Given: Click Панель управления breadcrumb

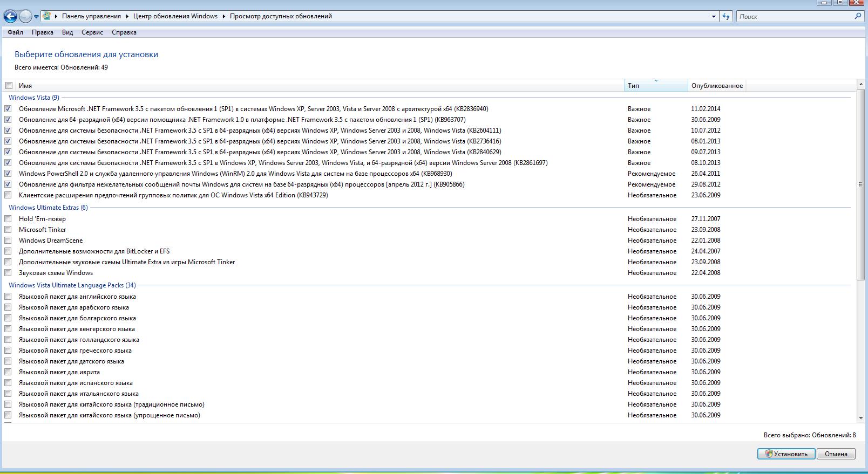Looking at the screenshot, I should (x=91, y=16).
